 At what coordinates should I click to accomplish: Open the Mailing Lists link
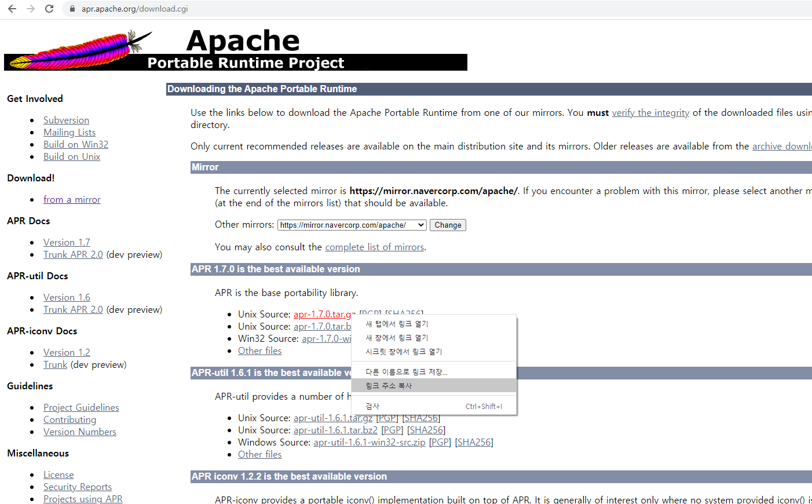pos(70,132)
